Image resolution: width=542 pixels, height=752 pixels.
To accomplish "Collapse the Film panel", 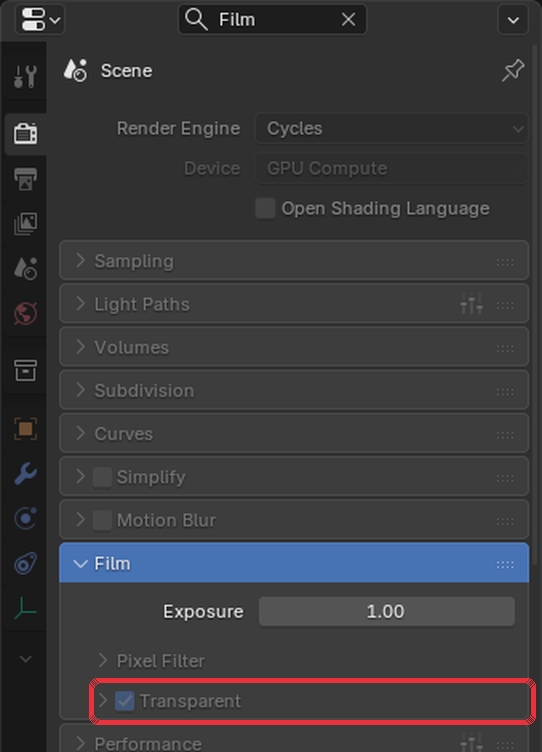I will pos(294,563).
